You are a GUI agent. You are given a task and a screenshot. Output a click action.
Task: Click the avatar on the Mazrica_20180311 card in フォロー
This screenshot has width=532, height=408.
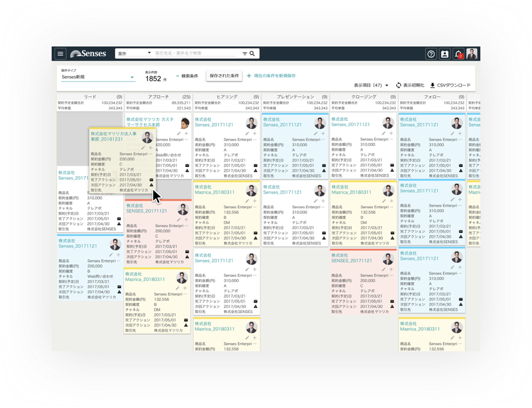coord(457,327)
